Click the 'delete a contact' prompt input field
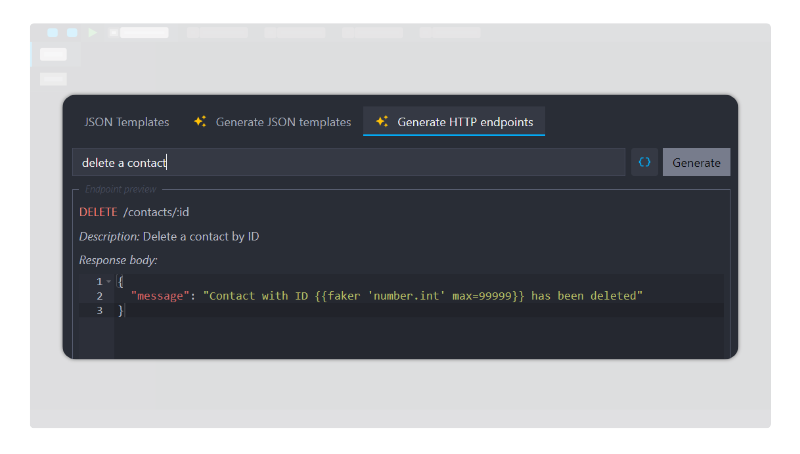Viewport: 800px width, 454px height. (x=348, y=162)
